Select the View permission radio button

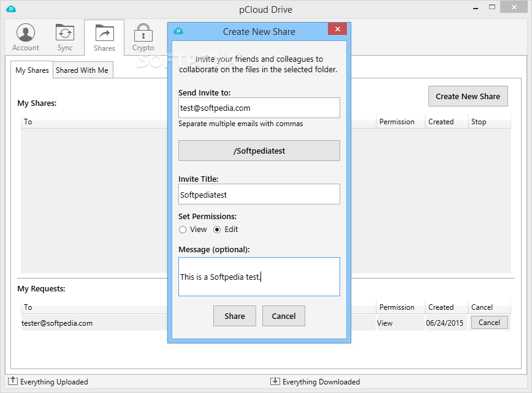(x=183, y=230)
